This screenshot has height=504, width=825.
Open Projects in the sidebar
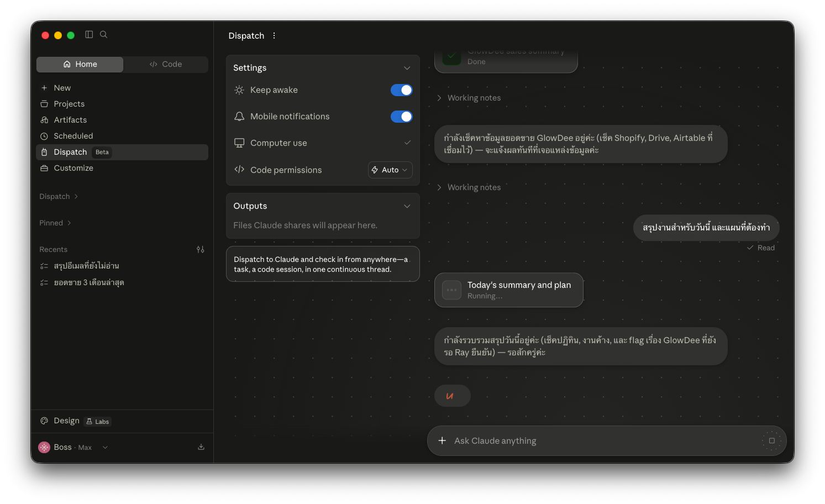point(122,104)
